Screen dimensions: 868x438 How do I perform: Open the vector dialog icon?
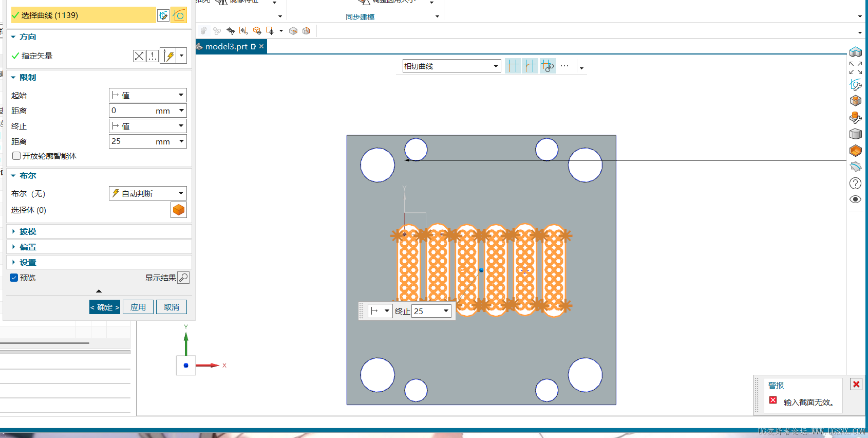pos(153,56)
